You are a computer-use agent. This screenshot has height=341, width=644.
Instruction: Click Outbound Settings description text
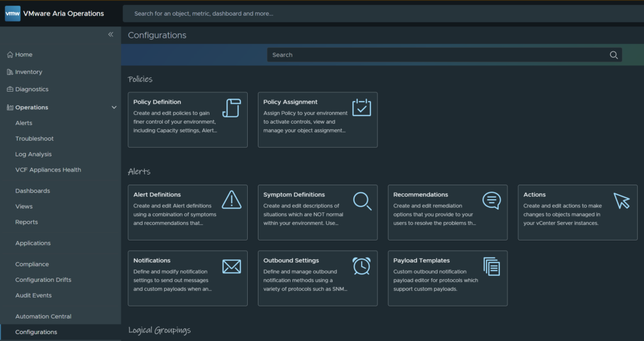pyautogui.click(x=305, y=280)
